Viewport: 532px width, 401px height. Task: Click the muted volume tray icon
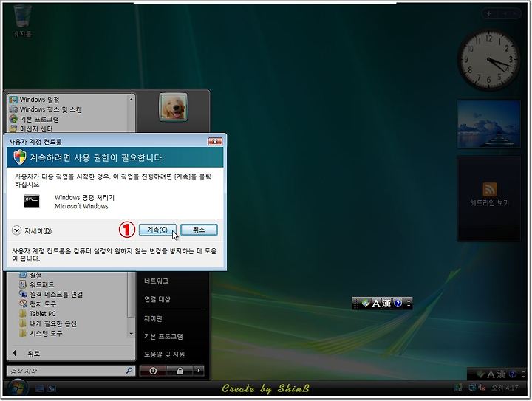point(482,388)
